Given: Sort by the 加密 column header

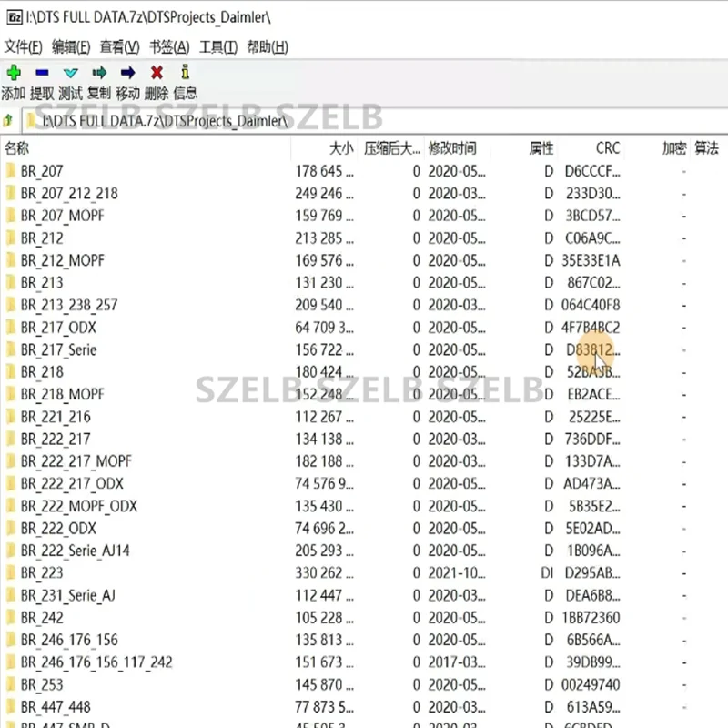Looking at the screenshot, I should coord(674,148).
